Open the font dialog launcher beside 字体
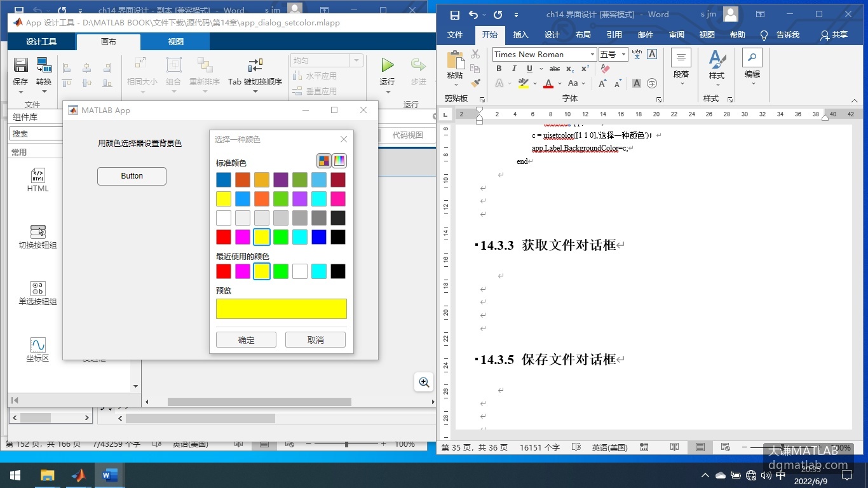Screen dimensions: 868x488 (x=658, y=99)
